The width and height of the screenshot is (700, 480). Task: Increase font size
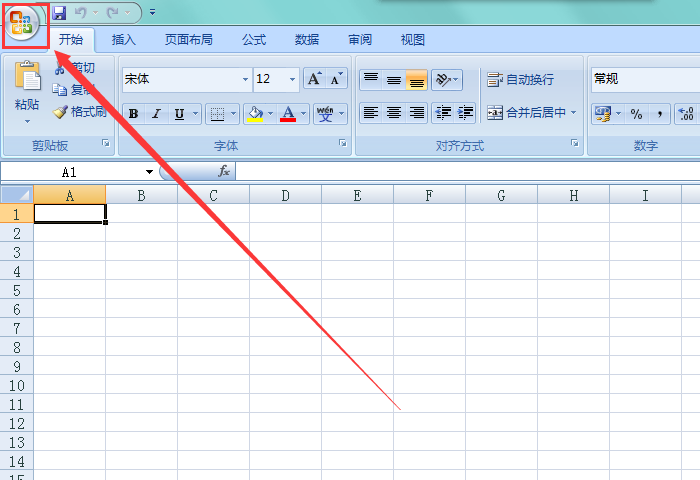(315, 79)
